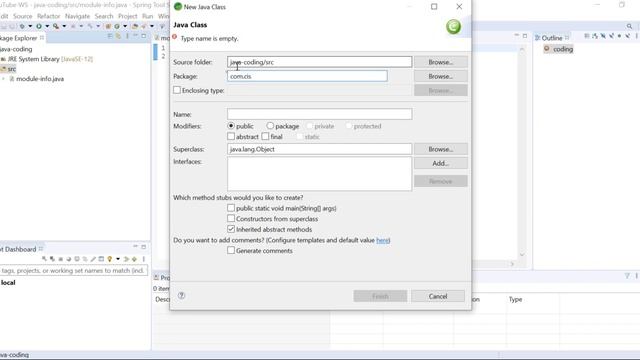
Task: Click the Superclass field java.lang.Object
Action: (x=320, y=149)
